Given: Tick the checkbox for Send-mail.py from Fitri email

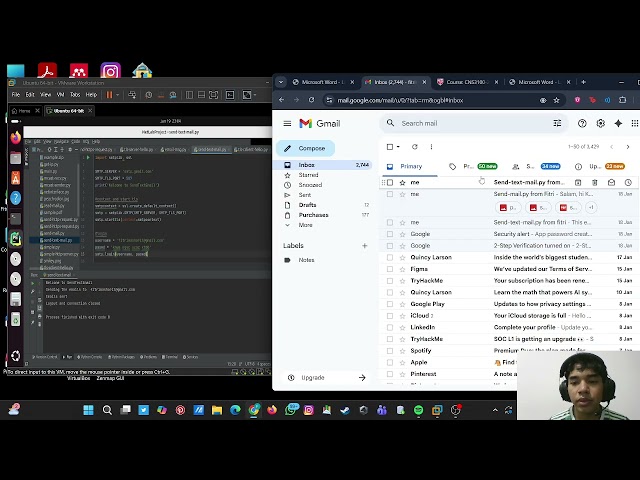Looking at the screenshot, I should (390, 194).
